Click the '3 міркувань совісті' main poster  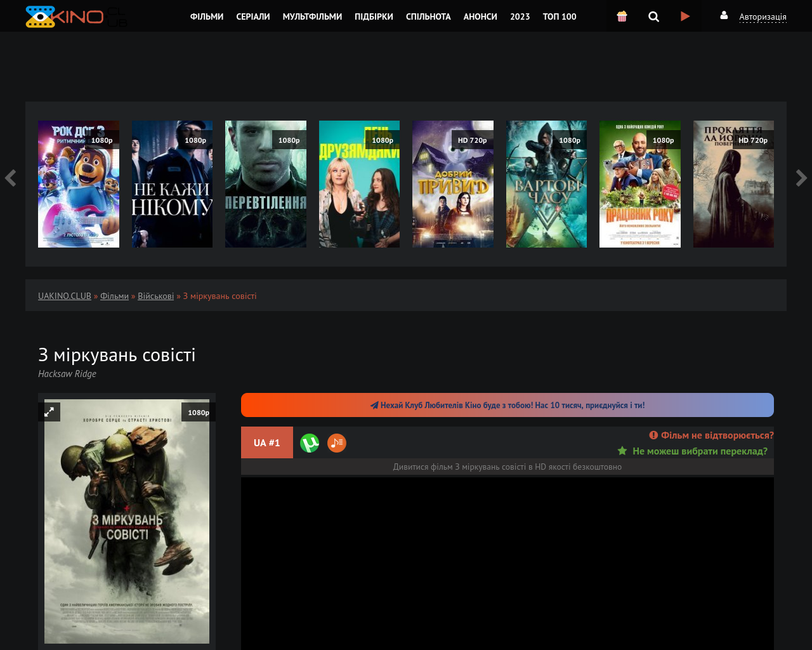127,521
